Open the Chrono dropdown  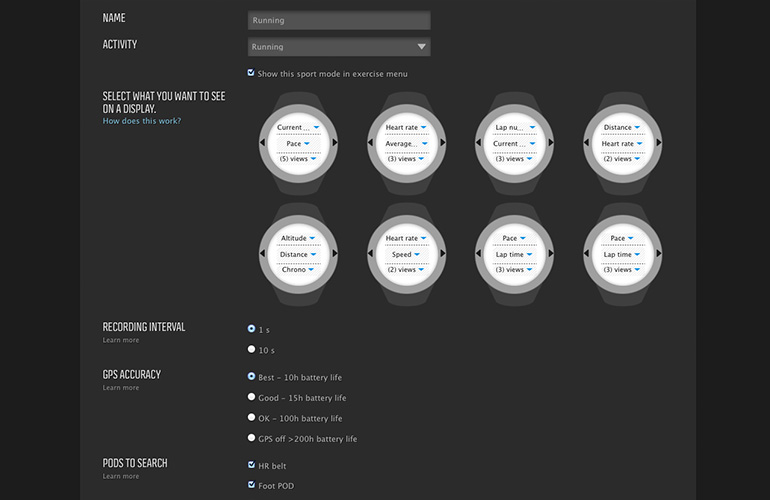click(x=298, y=270)
